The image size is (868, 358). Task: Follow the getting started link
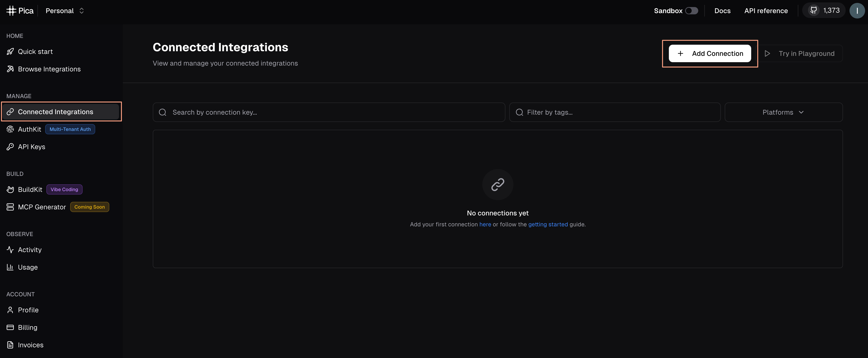point(548,224)
